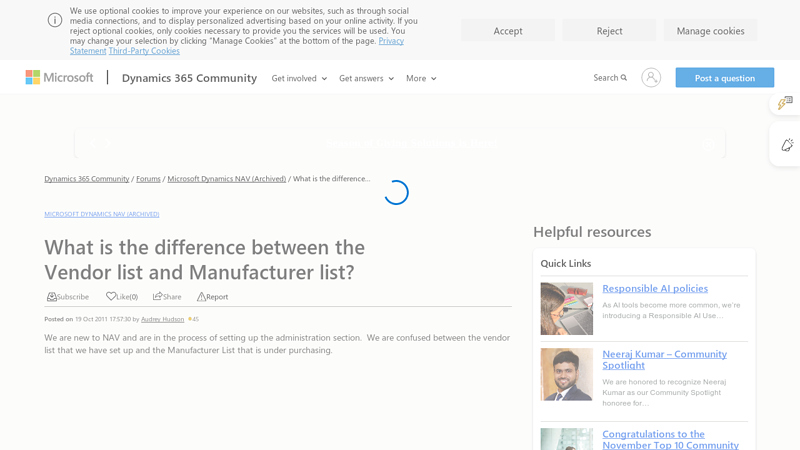Click the post title about Vendor list
The width and height of the screenshot is (800, 450).
click(205, 260)
